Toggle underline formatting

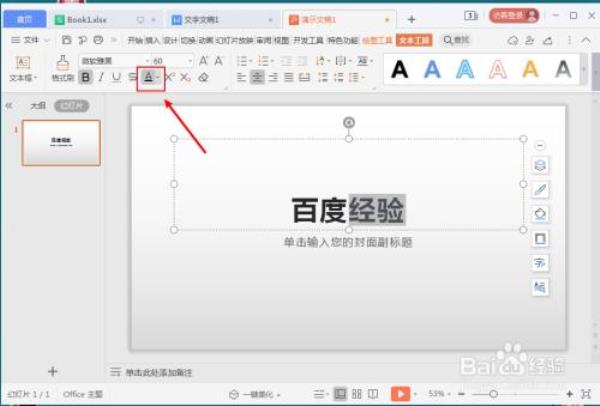116,78
